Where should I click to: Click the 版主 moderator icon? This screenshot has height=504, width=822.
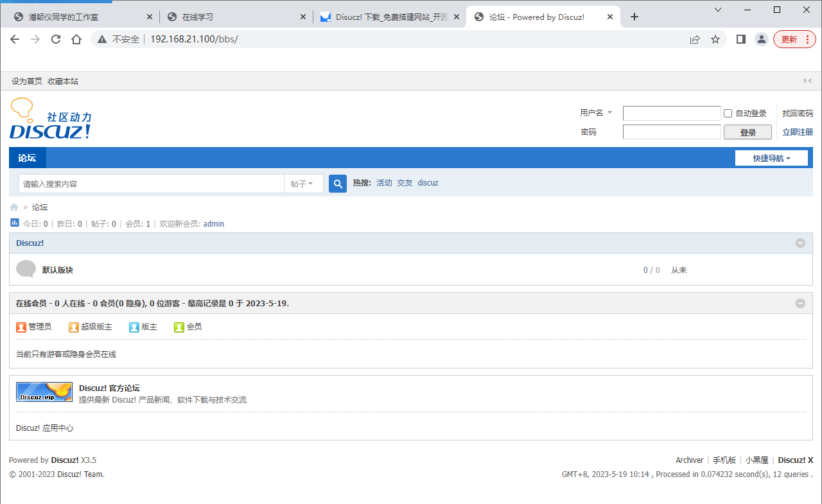tap(134, 327)
